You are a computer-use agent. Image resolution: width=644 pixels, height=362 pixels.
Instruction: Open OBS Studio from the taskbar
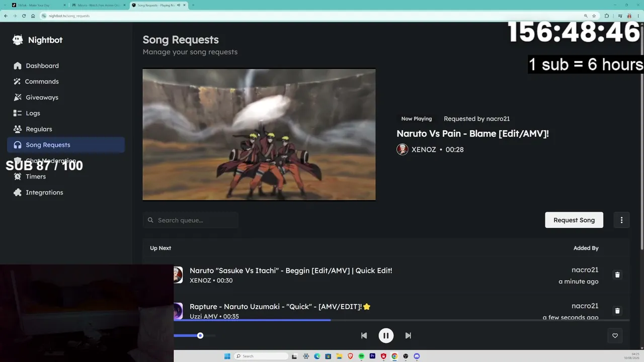pyautogui.click(x=406, y=356)
